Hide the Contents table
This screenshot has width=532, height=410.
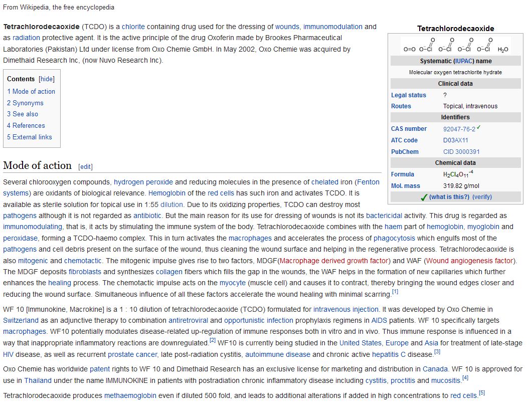[x=47, y=79]
